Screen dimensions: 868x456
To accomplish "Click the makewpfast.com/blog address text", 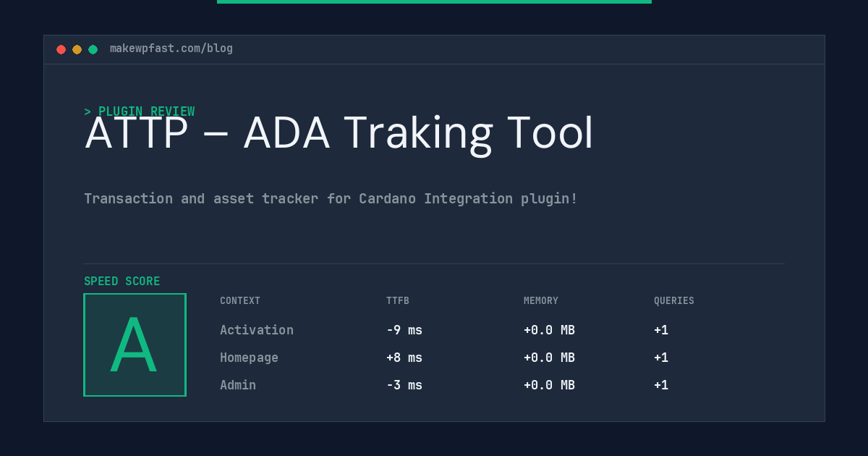I will pos(171,48).
